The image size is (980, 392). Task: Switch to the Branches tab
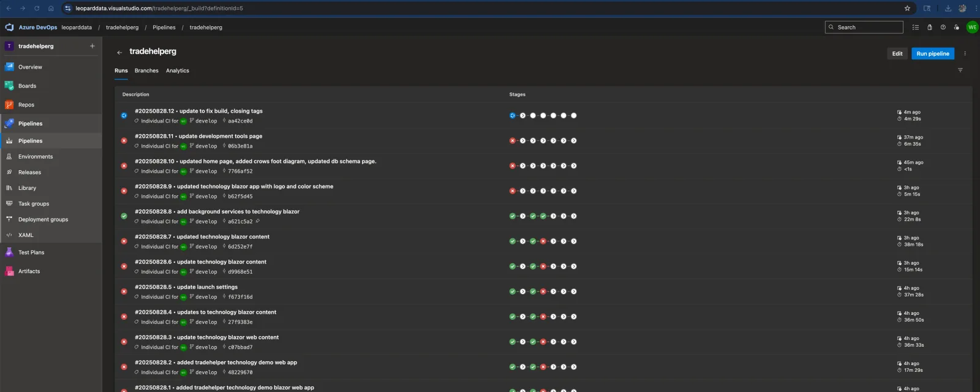coord(146,70)
